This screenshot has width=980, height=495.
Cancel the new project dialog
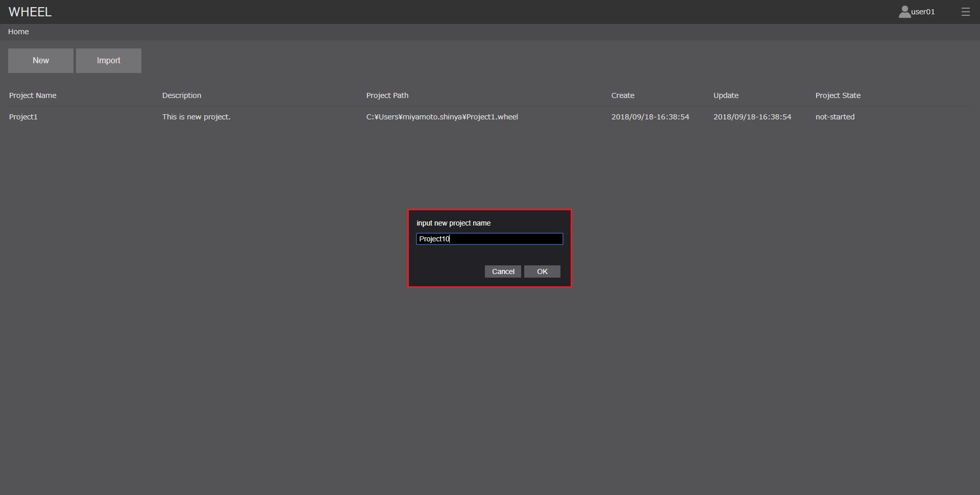click(503, 271)
